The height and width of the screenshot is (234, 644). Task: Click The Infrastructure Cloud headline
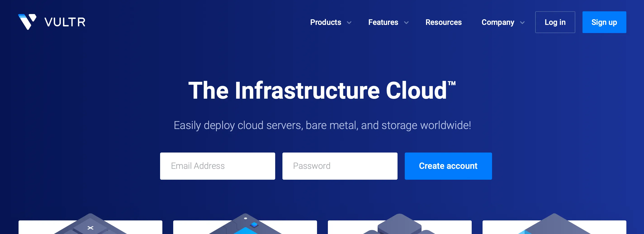tap(322, 90)
